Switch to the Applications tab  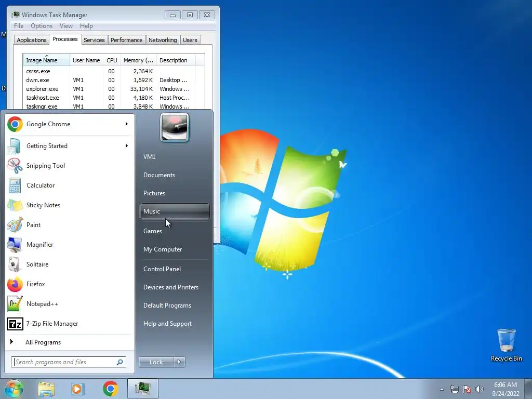pyautogui.click(x=32, y=40)
